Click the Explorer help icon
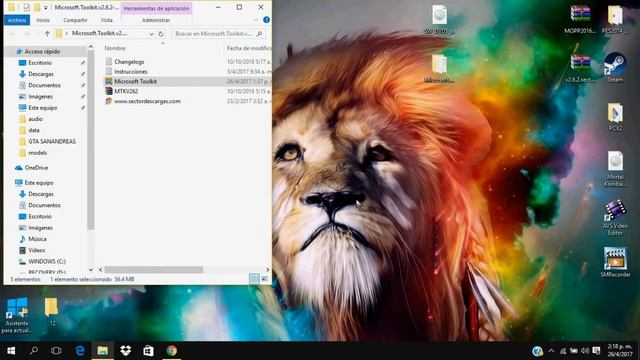Viewport: 640px width, 360px height. [267, 20]
